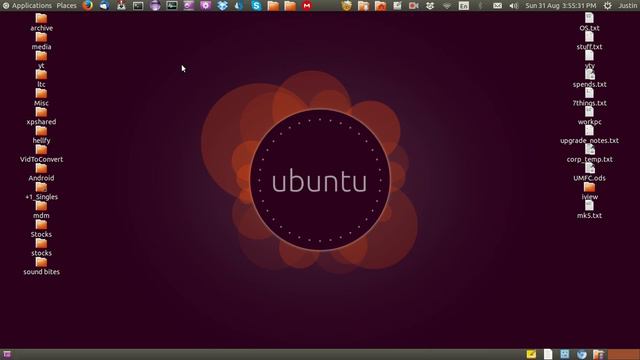This screenshot has height=360, width=640.
Task: Select the archive folder
Action: (x=41, y=22)
